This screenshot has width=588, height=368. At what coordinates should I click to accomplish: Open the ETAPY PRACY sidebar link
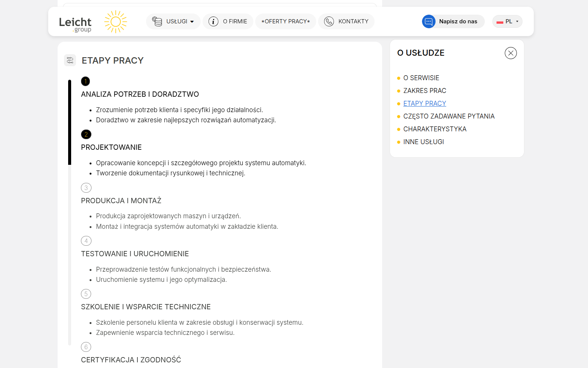pyautogui.click(x=425, y=103)
